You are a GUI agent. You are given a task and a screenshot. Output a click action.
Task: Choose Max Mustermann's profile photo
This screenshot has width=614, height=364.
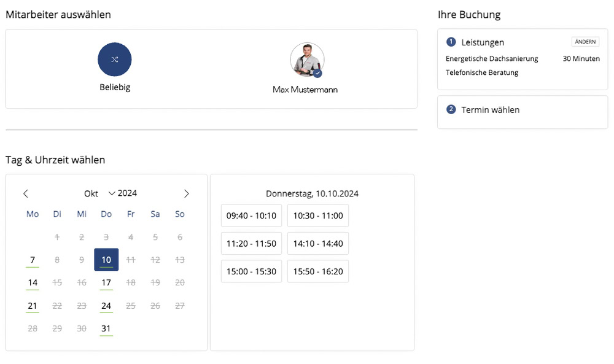pyautogui.click(x=306, y=60)
